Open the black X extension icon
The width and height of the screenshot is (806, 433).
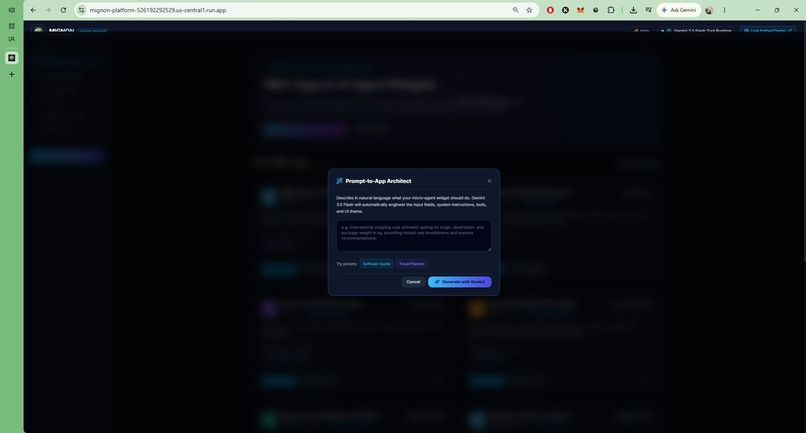[x=565, y=10]
